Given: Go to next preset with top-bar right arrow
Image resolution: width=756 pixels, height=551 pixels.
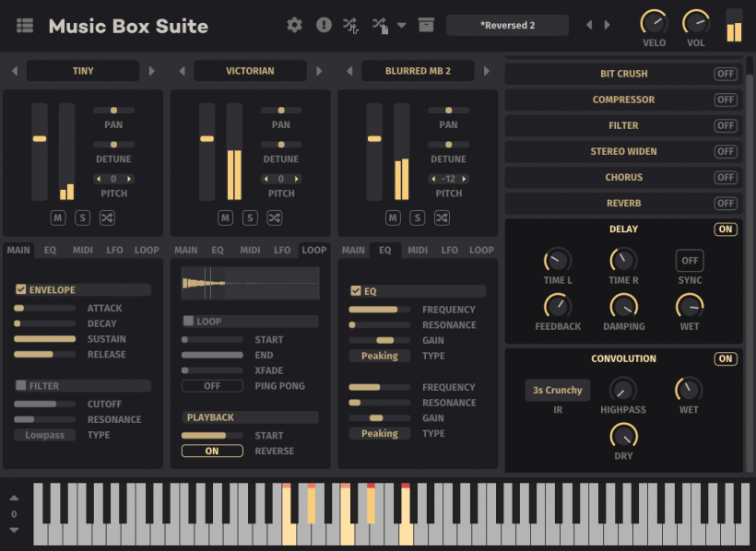Looking at the screenshot, I should point(607,25).
